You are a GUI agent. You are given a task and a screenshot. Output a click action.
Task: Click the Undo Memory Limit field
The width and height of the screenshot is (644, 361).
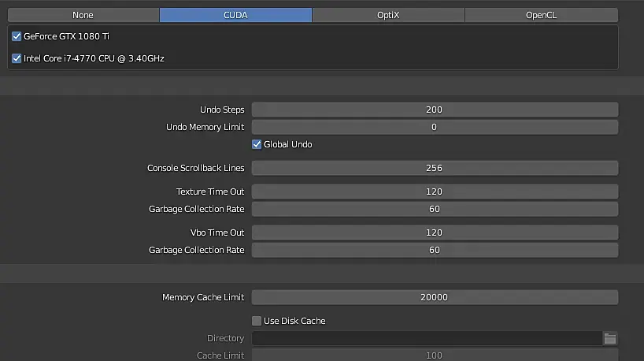(x=434, y=127)
